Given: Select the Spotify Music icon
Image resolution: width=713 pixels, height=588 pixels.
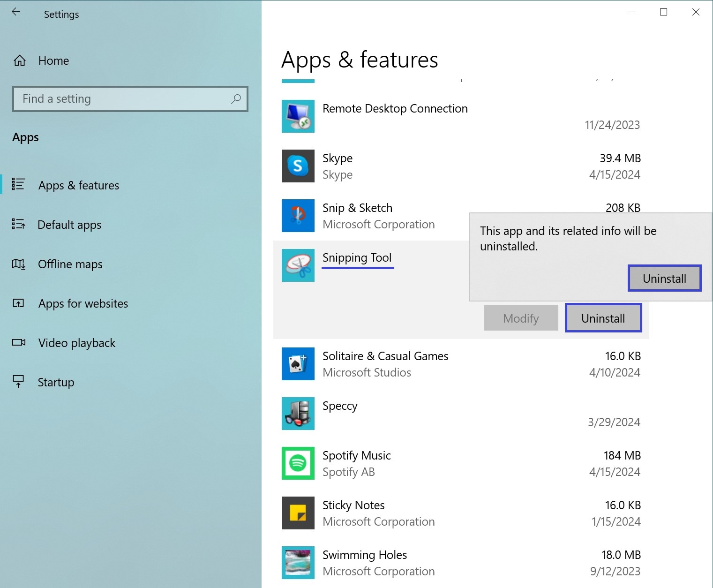Looking at the screenshot, I should [298, 463].
